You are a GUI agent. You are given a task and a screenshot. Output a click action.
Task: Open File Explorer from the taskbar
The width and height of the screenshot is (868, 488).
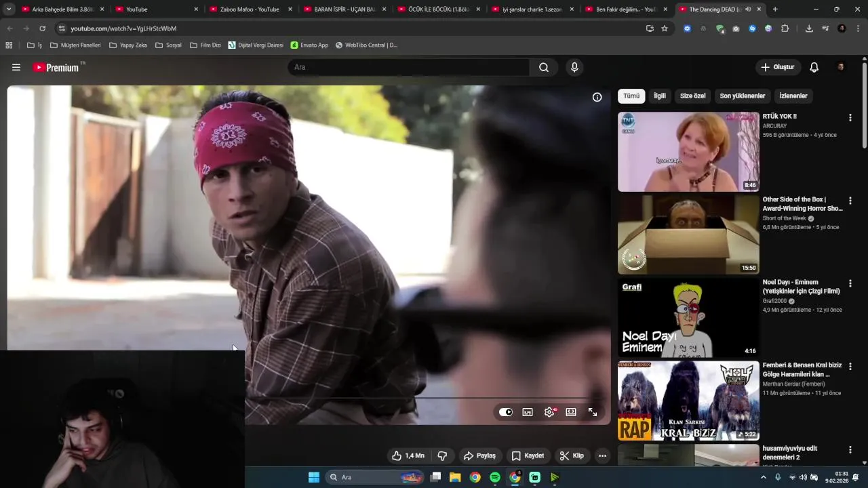455,477
